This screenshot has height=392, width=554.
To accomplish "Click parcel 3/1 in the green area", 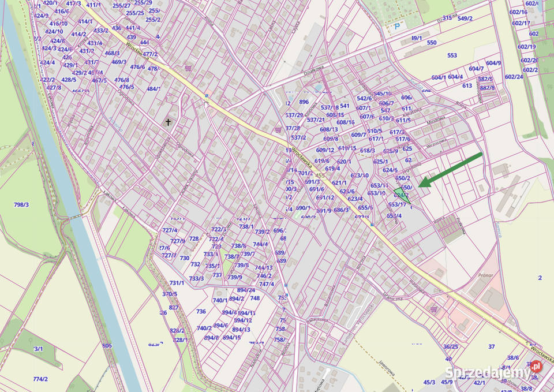I will (x=39, y=349).
